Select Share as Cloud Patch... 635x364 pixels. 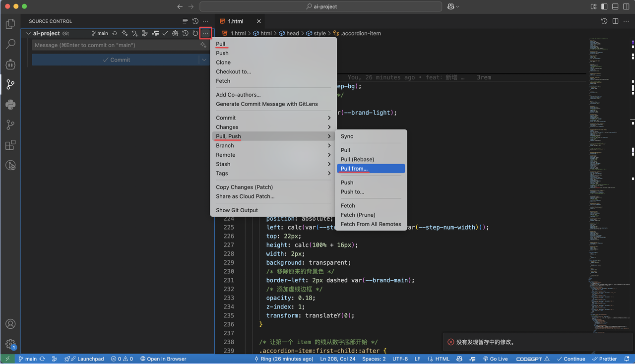point(273,196)
